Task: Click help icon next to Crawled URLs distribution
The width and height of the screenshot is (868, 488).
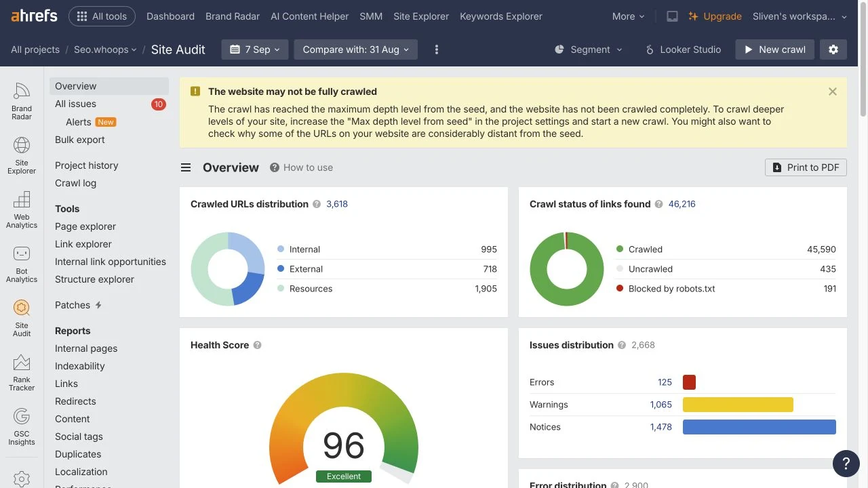Action: (x=317, y=204)
